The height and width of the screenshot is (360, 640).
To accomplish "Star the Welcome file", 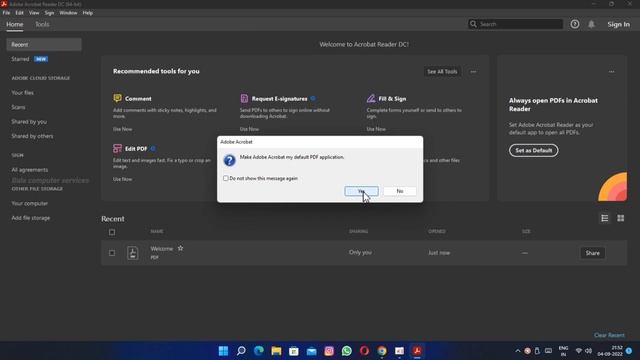I will point(180,248).
